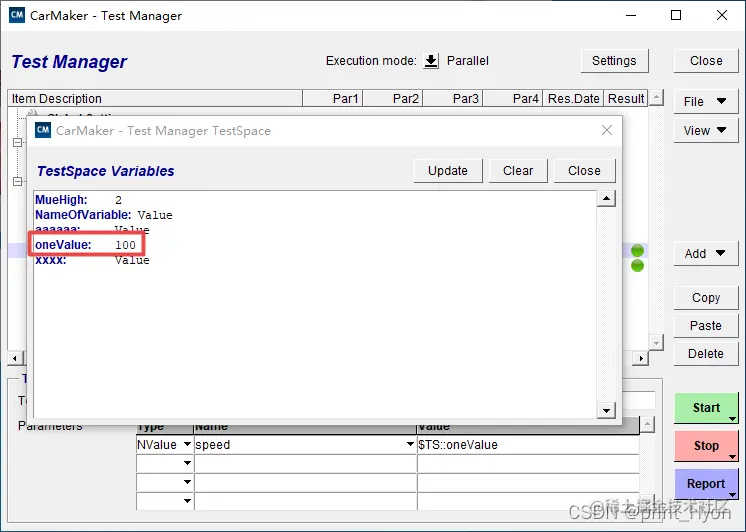Maximize the Test Manager window

click(x=676, y=15)
